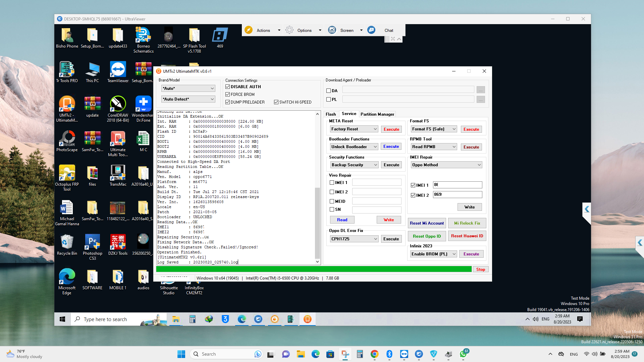Click Execute next to Factory Reset
Viewport: 644px width, 362px height.
(x=391, y=129)
